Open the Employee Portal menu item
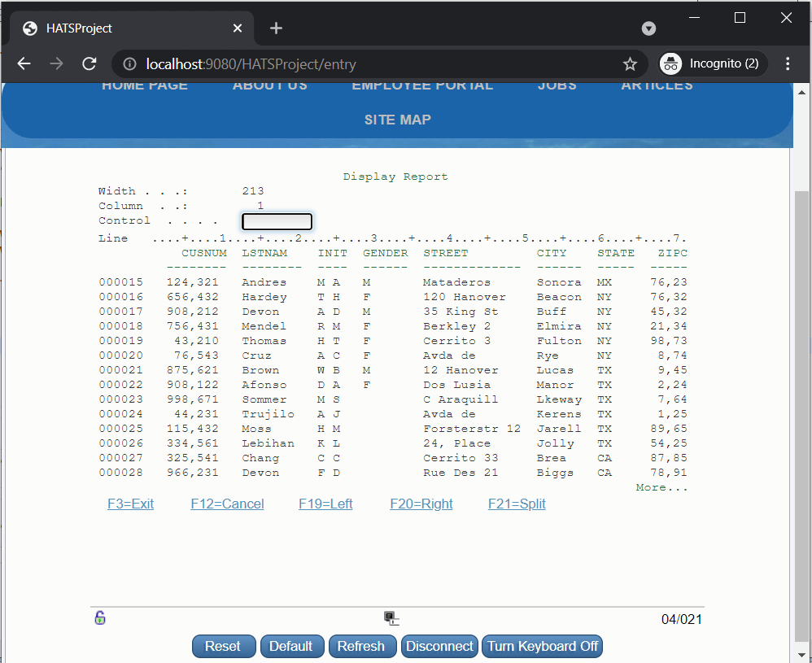The height and width of the screenshot is (663, 812). tap(421, 85)
